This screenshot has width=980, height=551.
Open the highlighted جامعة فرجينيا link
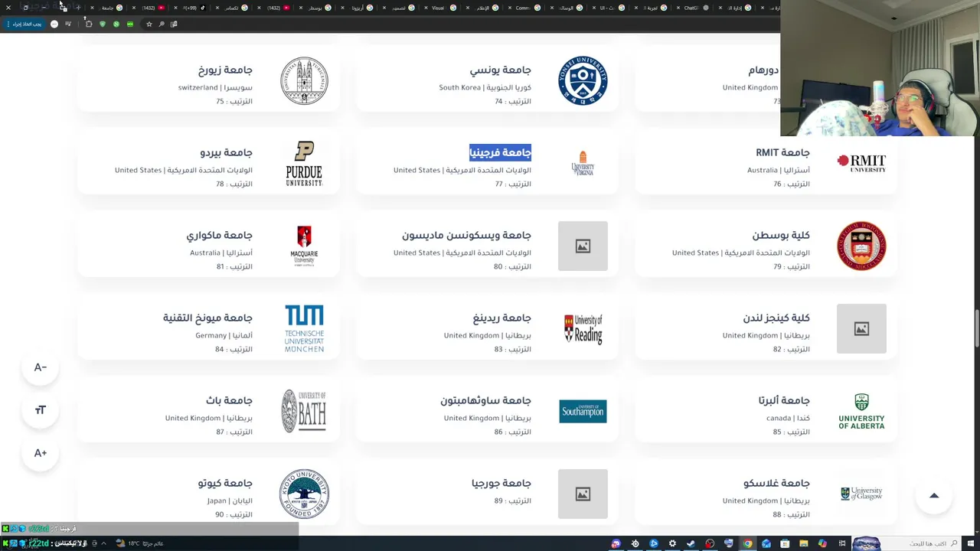[500, 153]
